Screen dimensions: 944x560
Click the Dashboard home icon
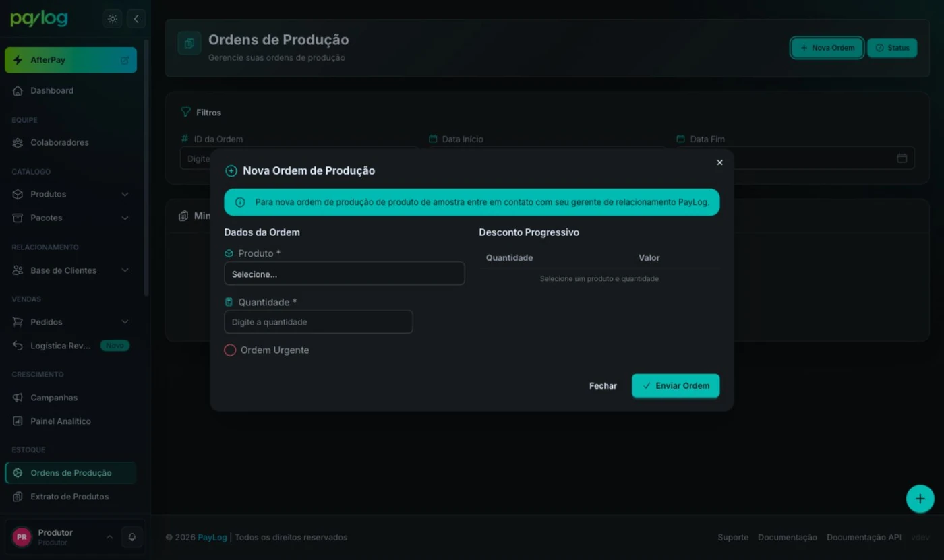tap(18, 90)
